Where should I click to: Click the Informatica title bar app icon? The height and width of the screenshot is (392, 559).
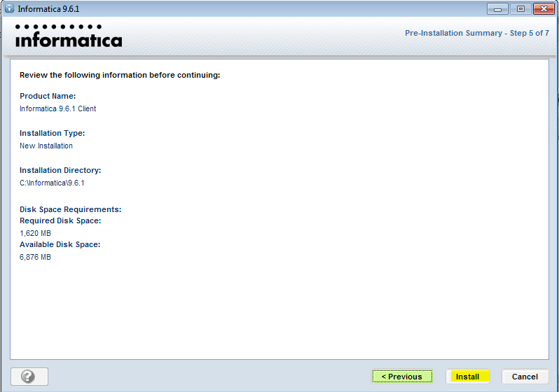coord(9,8)
